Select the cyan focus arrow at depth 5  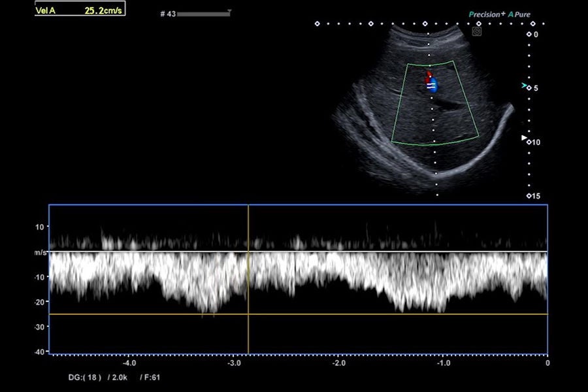523,86
